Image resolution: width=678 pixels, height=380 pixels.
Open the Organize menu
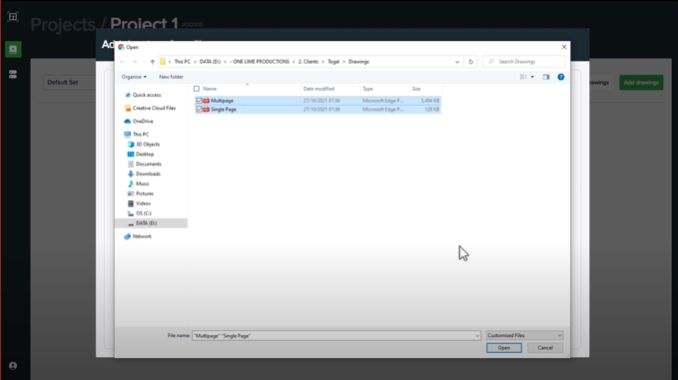click(134, 77)
